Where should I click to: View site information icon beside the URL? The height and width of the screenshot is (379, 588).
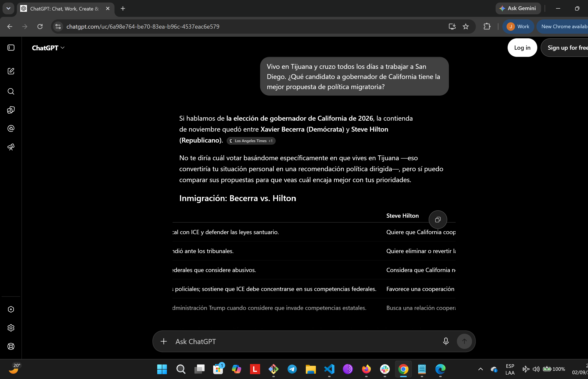[58, 27]
